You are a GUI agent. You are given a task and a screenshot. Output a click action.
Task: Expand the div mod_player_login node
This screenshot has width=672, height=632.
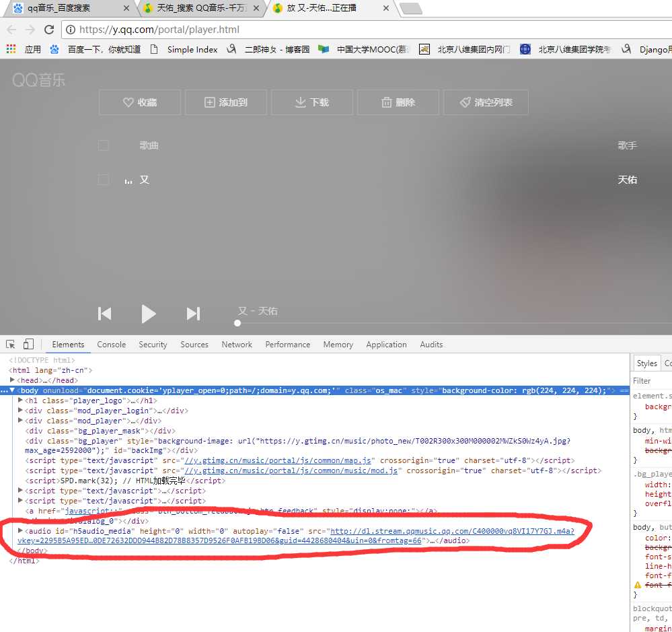coord(20,410)
